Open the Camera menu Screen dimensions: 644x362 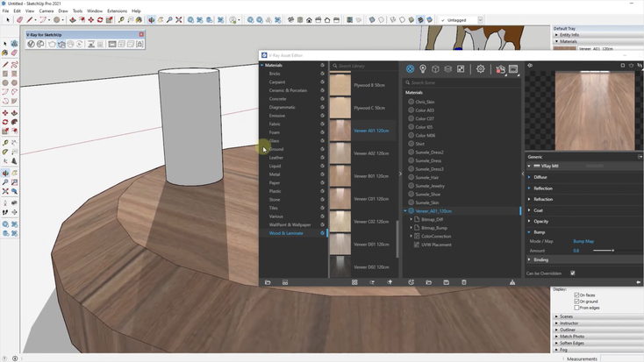tap(47, 11)
